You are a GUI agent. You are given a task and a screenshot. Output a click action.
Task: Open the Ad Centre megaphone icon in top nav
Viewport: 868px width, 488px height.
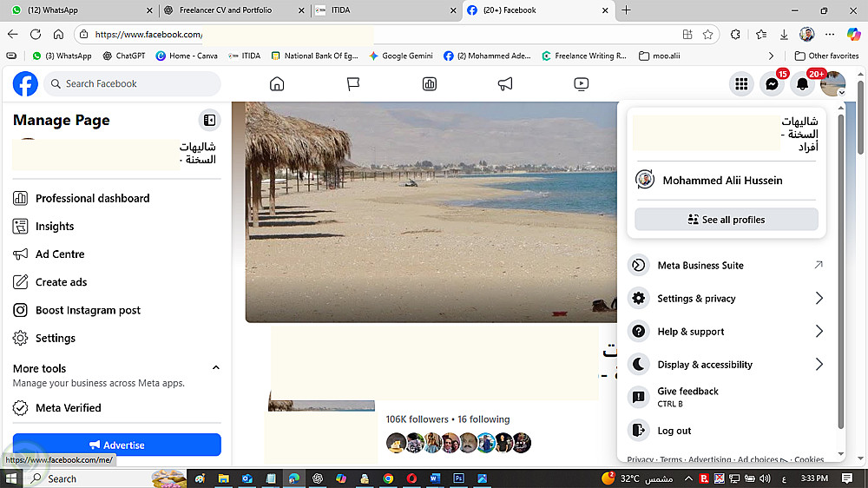coord(505,83)
